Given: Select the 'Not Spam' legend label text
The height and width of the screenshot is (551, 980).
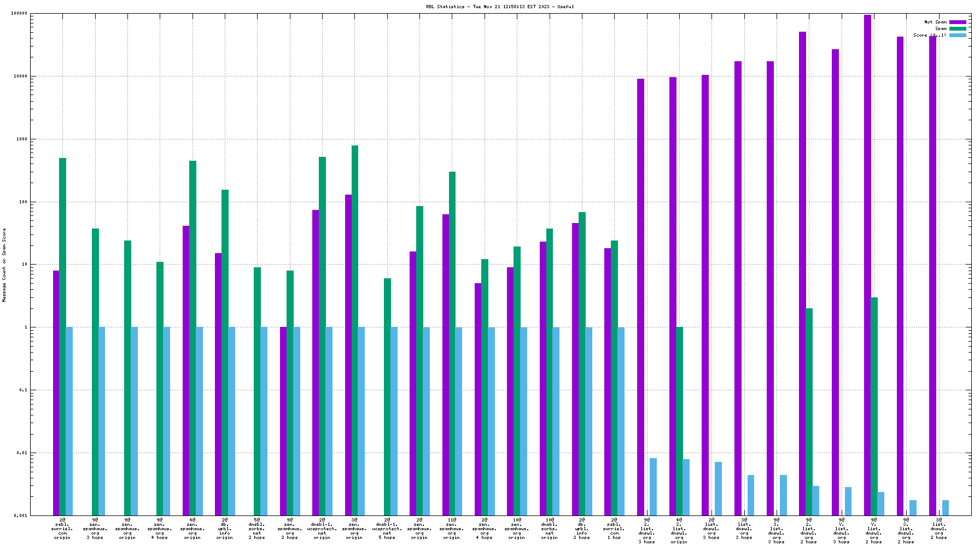Looking at the screenshot, I should (x=935, y=22).
